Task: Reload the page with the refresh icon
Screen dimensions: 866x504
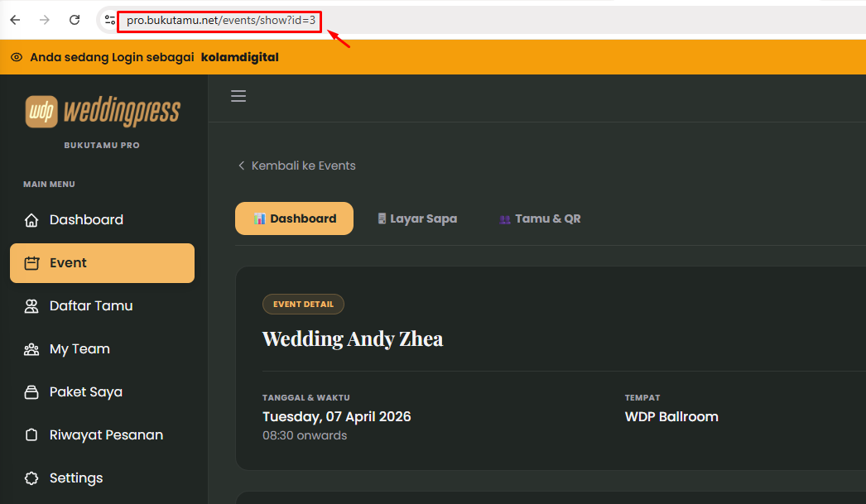Action: 74,19
